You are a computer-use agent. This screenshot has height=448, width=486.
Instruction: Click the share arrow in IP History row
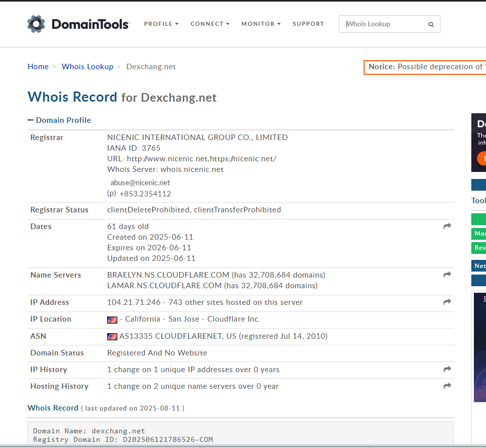click(447, 369)
